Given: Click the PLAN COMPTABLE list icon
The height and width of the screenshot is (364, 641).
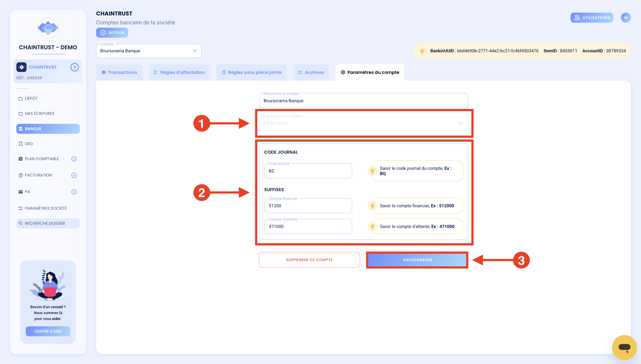Looking at the screenshot, I should tap(20, 159).
